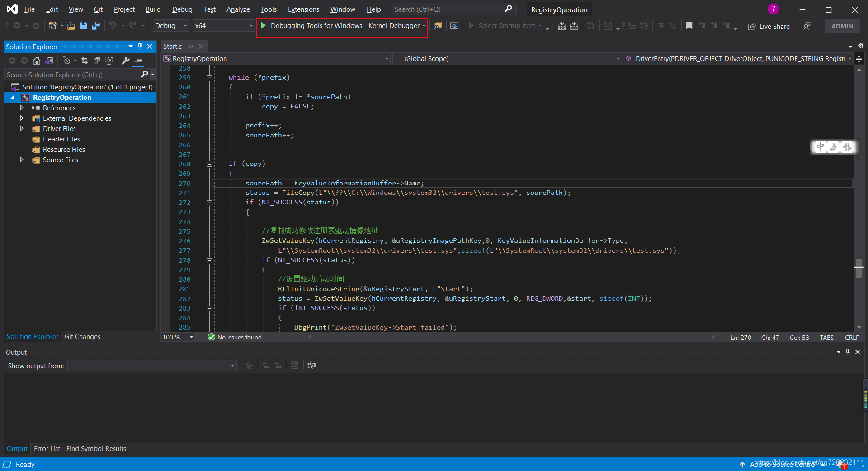Open the Extensions menu
This screenshot has height=471, width=868.
coord(303,9)
